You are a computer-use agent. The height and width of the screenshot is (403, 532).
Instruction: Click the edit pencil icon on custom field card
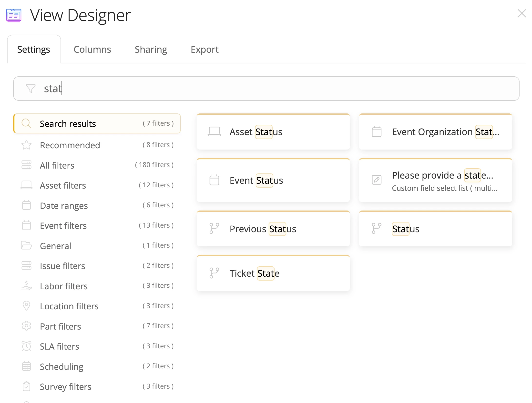point(377,180)
